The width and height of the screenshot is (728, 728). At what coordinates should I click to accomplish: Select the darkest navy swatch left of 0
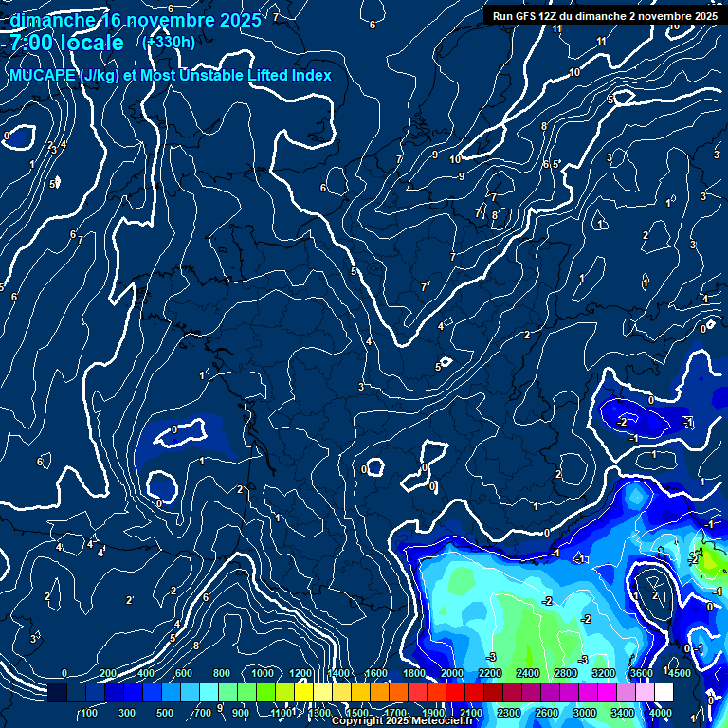coord(57,692)
